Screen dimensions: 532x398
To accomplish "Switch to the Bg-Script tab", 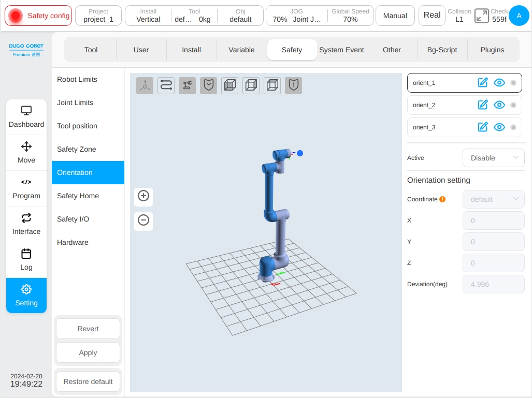I will [x=442, y=50].
